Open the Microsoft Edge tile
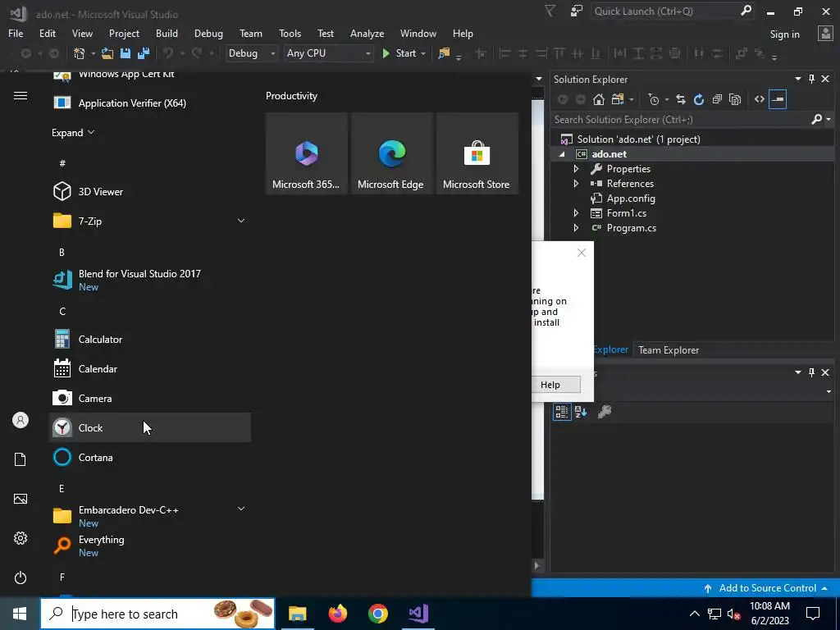The width and height of the screenshot is (840, 630). [391, 153]
